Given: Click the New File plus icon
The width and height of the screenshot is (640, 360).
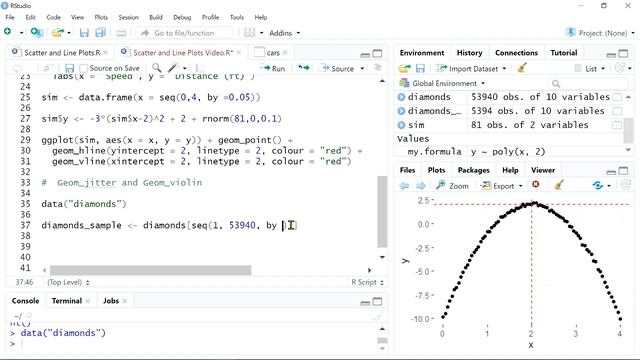Looking at the screenshot, I should (x=8, y=32).
